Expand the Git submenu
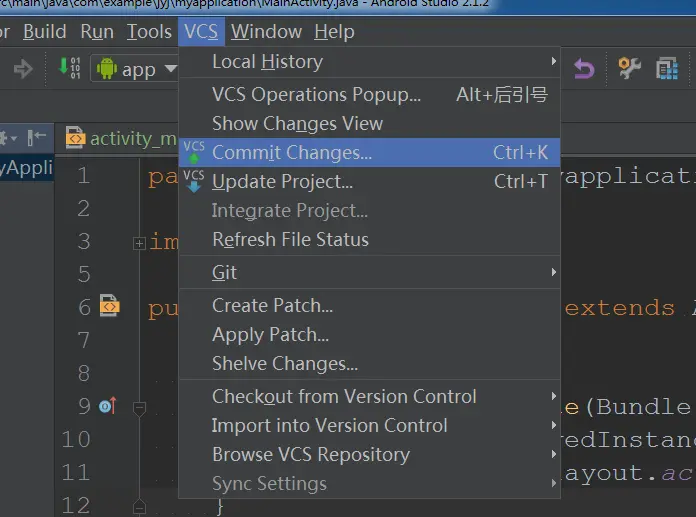Viewport: 696px width, 517px height. [x=369, y=272]
